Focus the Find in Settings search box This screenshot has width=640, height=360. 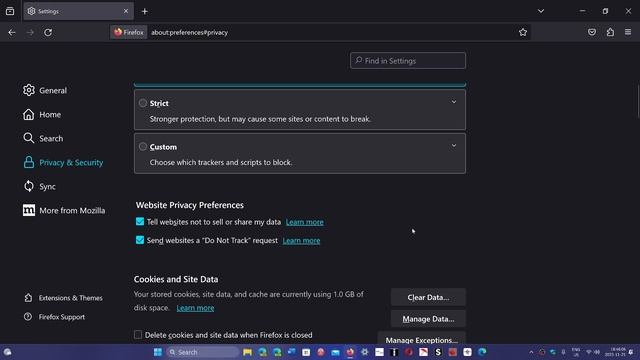pyautogui.click(x=408, y=60)
